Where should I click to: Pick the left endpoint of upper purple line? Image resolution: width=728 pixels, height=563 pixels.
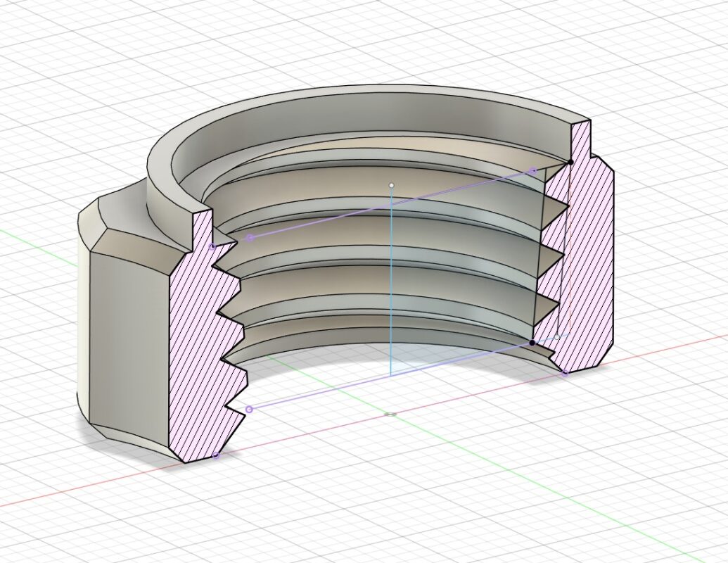250,238
